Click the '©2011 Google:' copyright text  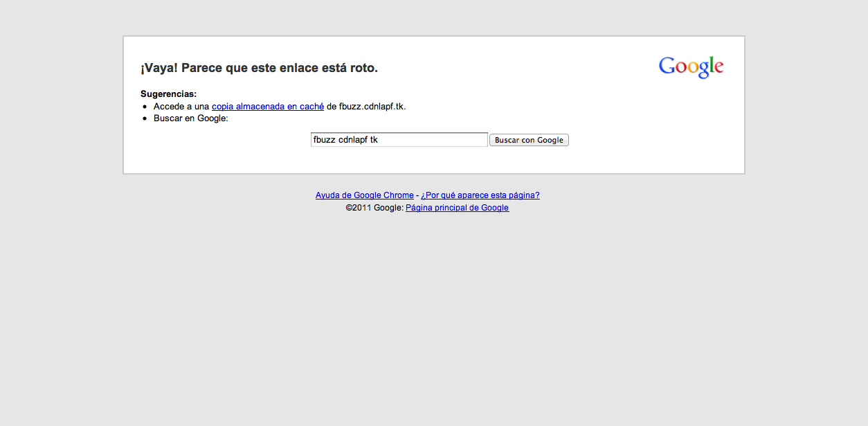[374, 208]
